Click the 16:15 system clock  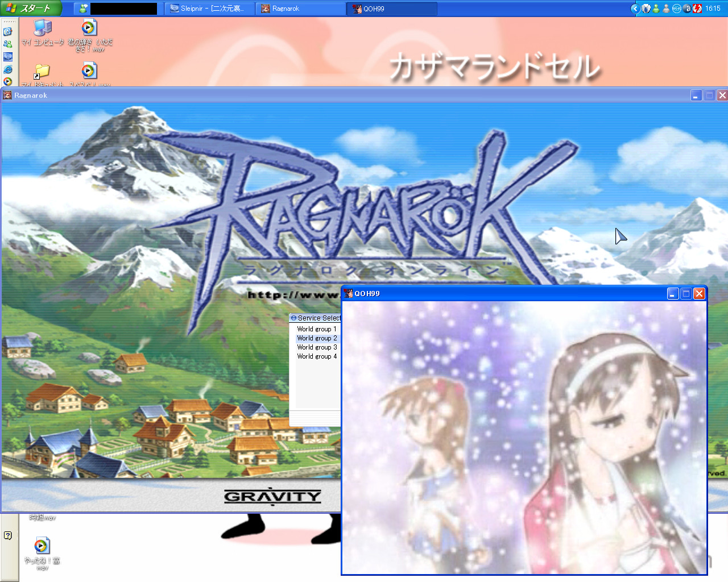(713, 9)
